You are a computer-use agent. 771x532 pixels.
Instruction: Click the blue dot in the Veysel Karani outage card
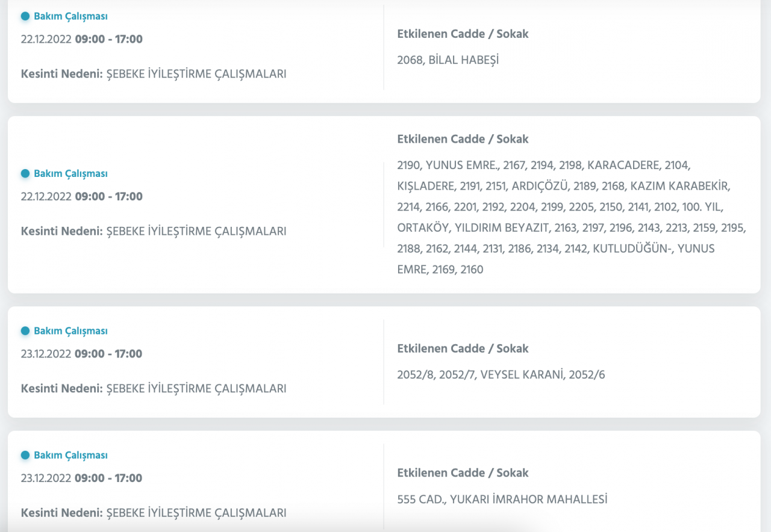25,330
